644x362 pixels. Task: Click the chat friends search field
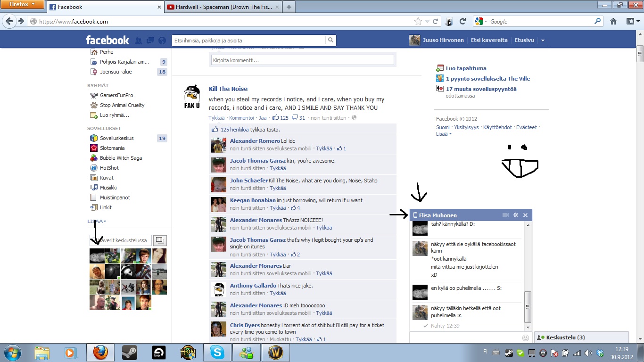[121, 240]
